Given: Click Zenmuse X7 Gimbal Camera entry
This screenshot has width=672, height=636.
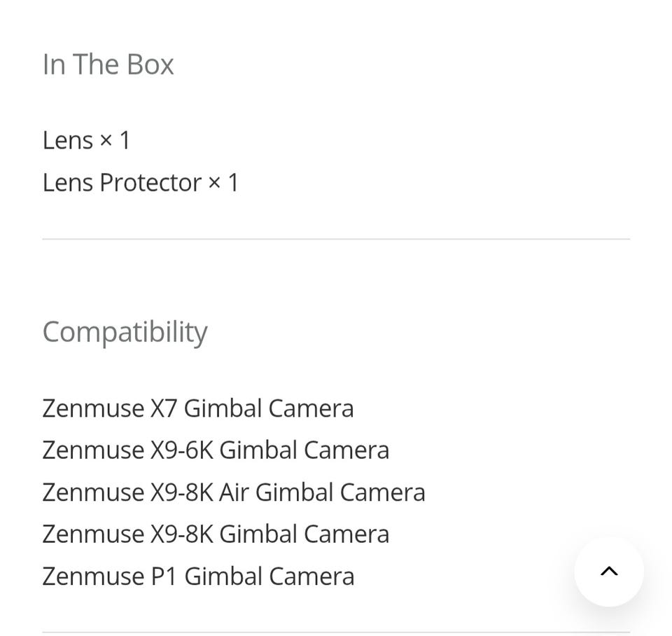Looking at the screenshot, I should click(x=198, y=408).
